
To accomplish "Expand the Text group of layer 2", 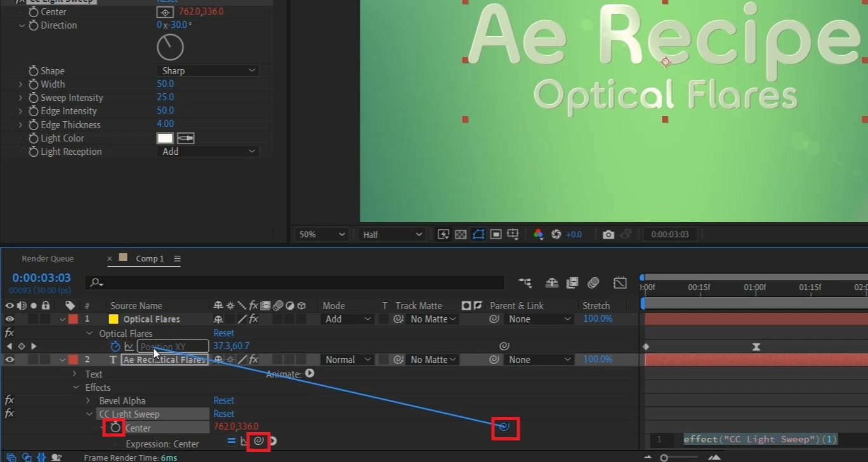I will click(74, 374).
